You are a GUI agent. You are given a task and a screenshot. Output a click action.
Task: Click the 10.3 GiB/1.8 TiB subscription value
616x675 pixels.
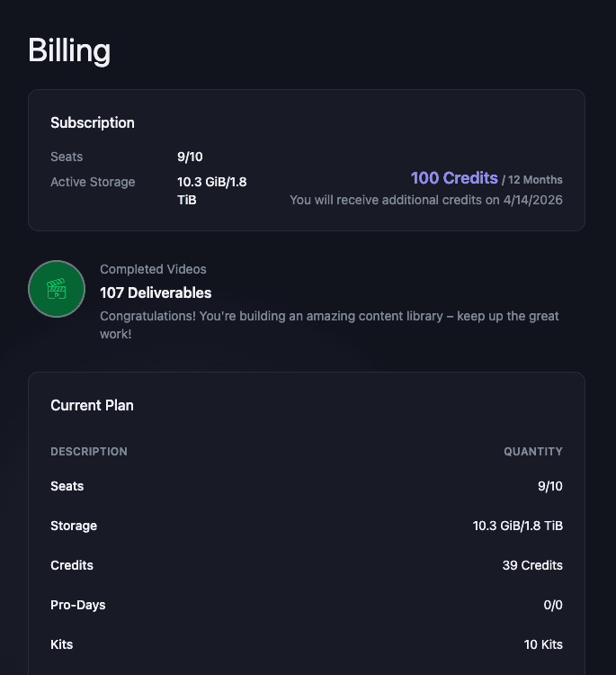click(x=211, y=190)
